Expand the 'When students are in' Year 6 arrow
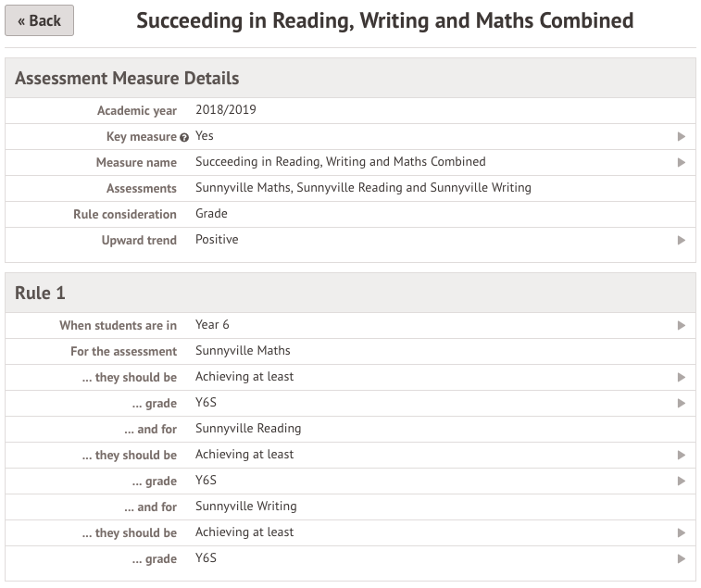 [x=681, y=325]
